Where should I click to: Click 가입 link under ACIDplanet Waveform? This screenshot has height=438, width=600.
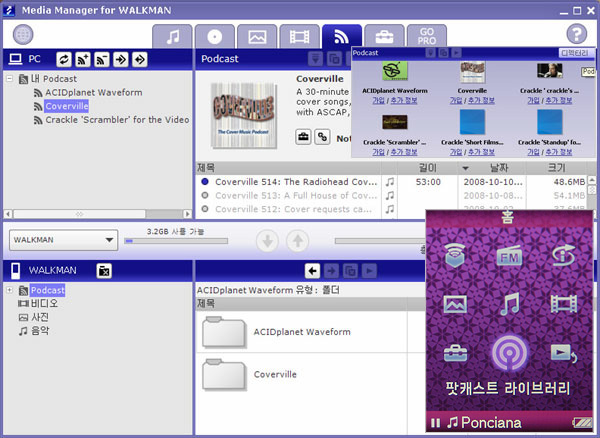(378, 101)
